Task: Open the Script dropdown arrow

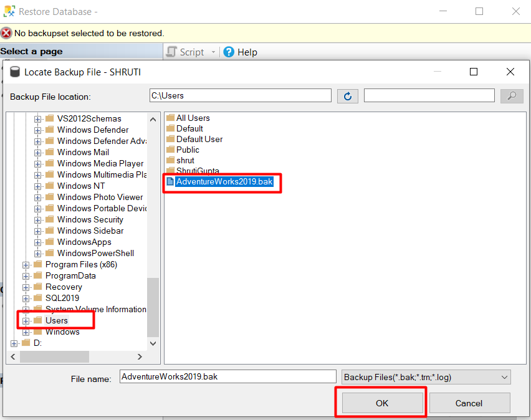Action: 213,52
